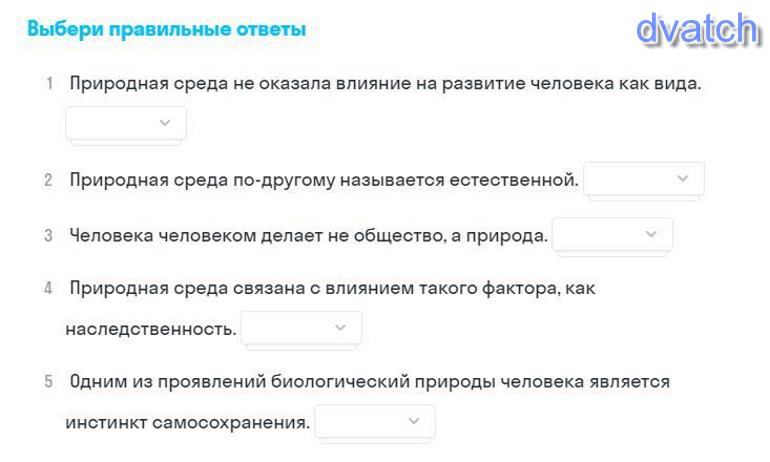Viewport: 770px width, 462px height.
Task: Click question number 2 label
Action: tap(48, 181)
